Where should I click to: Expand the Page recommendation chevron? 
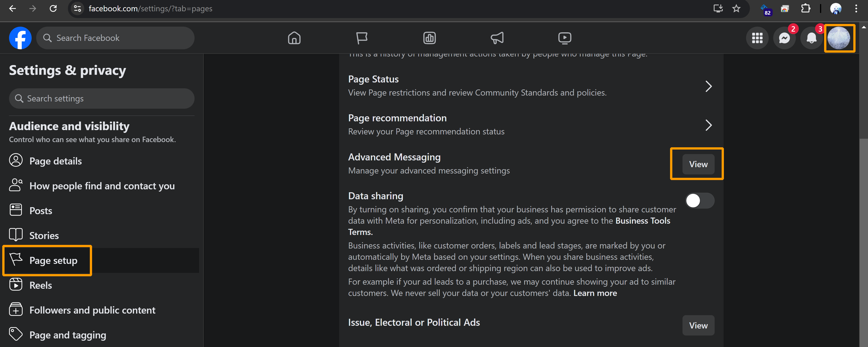point(708,125)
